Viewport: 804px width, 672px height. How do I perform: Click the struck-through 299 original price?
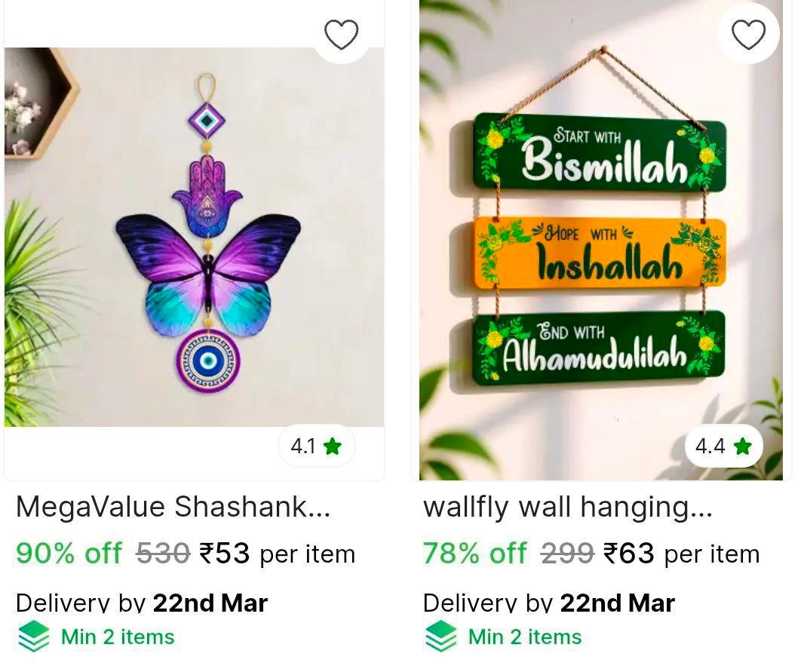(568, 554)
